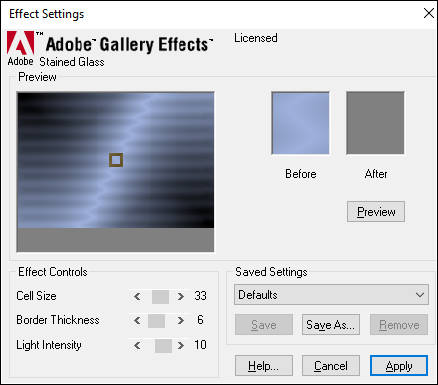Select the After preview thumbnail
The width and height of the screenshot is (438, 385).
375,123
